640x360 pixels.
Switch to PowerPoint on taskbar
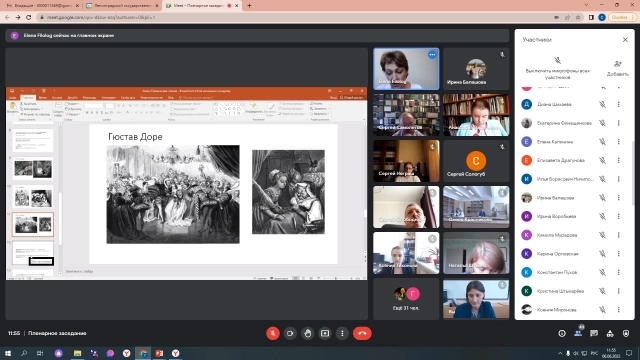(159, 353)
